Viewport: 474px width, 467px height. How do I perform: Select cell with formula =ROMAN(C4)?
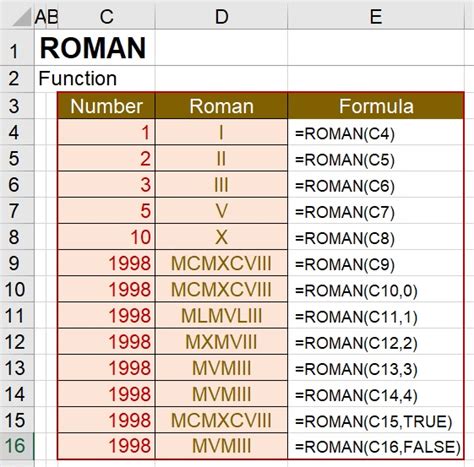[376, 133]
